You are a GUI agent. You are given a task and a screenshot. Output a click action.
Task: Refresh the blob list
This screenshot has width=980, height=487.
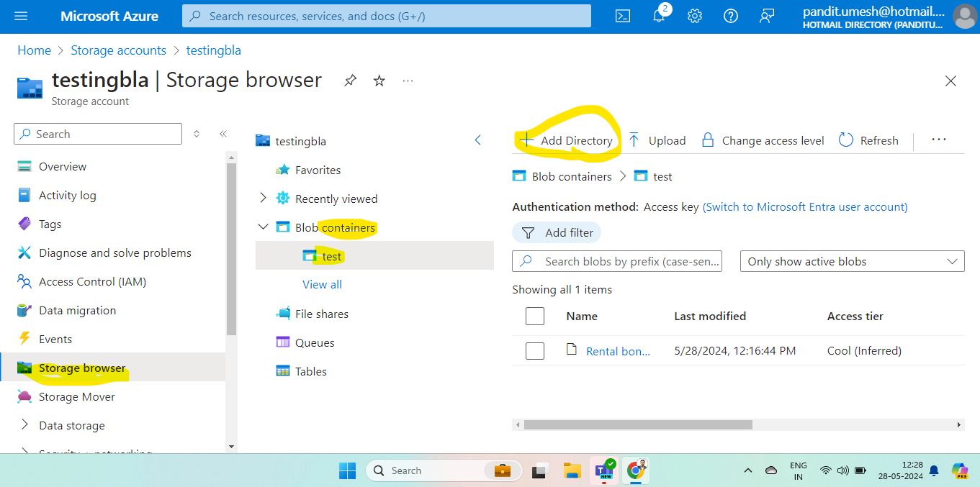pyautogui.click(x=868, y=140)
